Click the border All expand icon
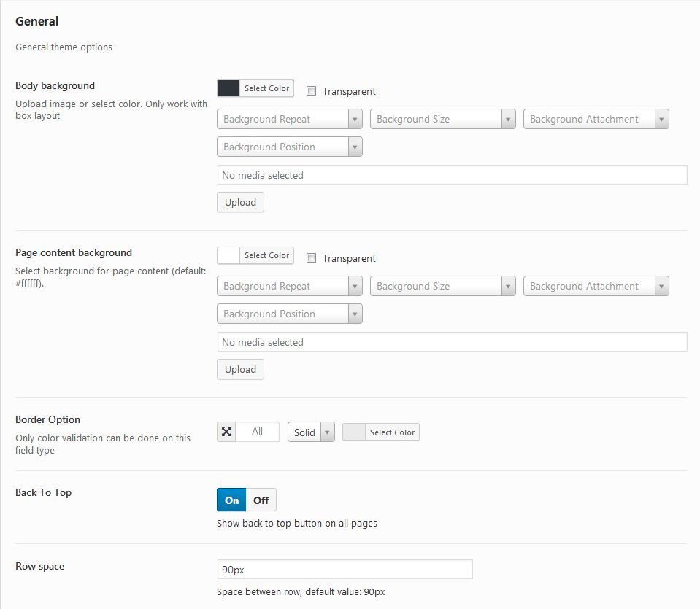Screen dimensions: 700x609 tap(226, 432)
